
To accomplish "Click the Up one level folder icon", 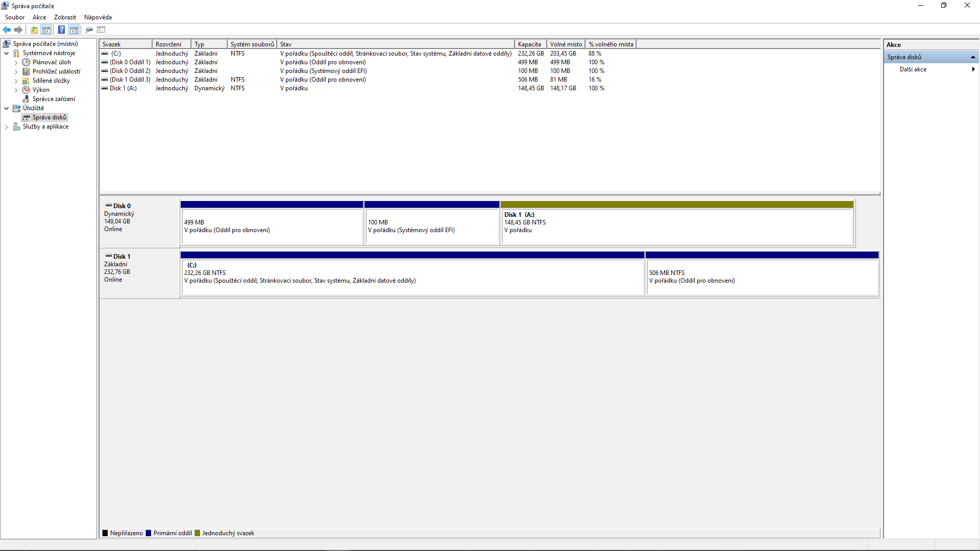I will (x=34, y=30).
